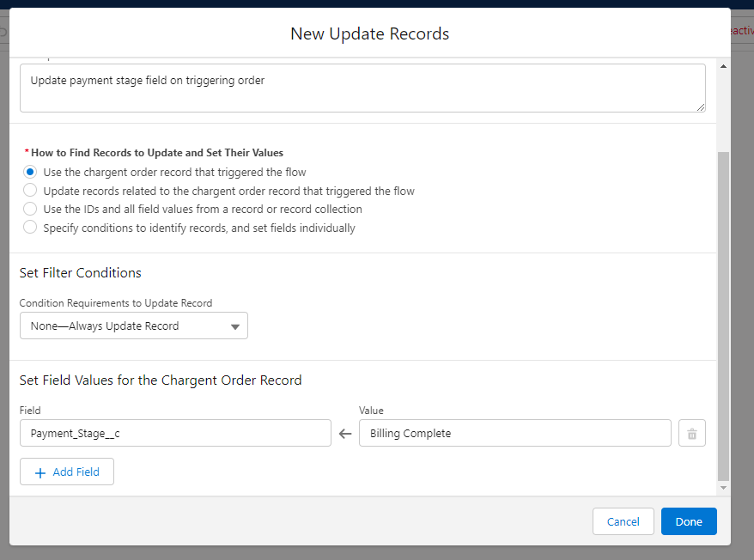Open the Field picker showing Payment_Stage__c
Image resolution: width=754 pixels, height=560 pixels.
tap(175, 433)
